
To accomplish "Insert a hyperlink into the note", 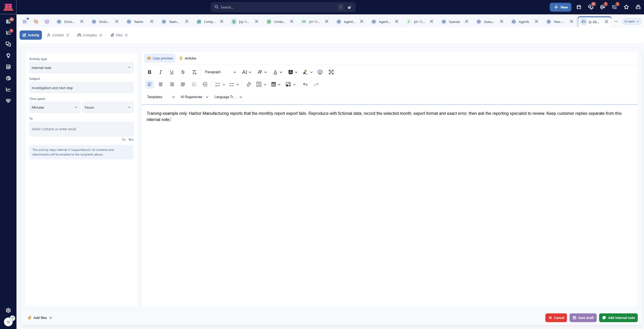I will point(249,84).
